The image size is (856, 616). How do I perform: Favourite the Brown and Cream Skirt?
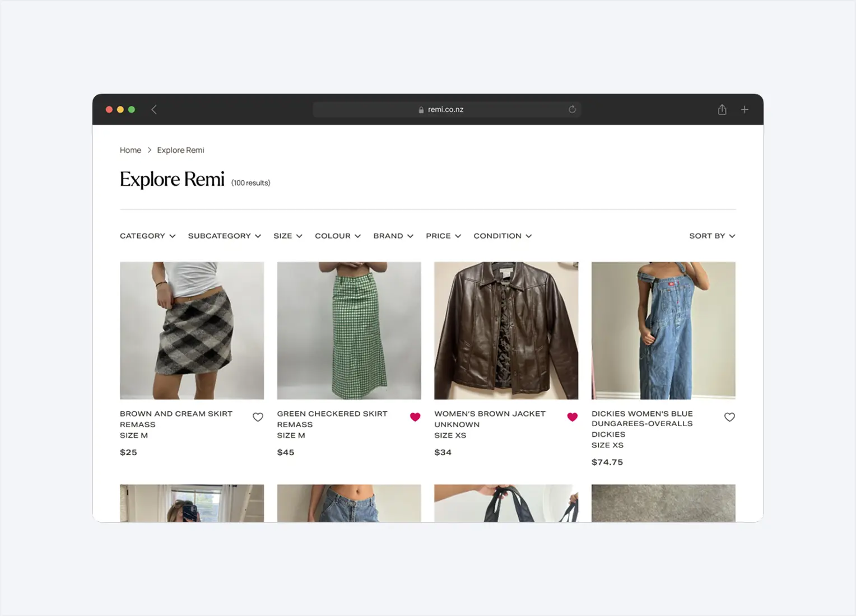pyautogui.click(x=258, y=417)
